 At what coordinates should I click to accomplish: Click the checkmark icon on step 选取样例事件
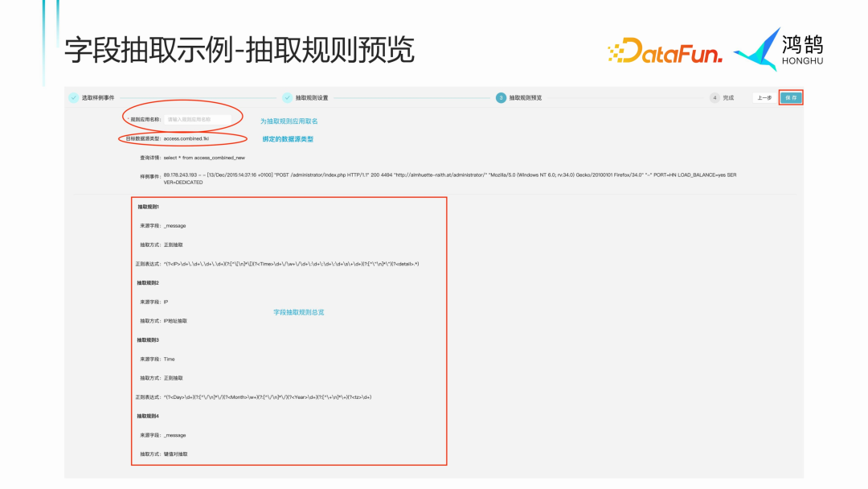pyautogui.click(x=73, y=97)
